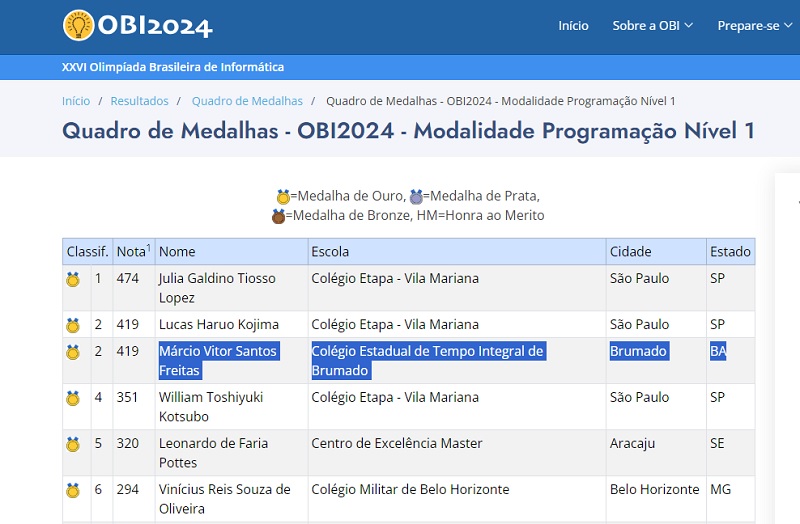Click the gold medal icon beside Julia Galdino

click(x=73, y=279)
